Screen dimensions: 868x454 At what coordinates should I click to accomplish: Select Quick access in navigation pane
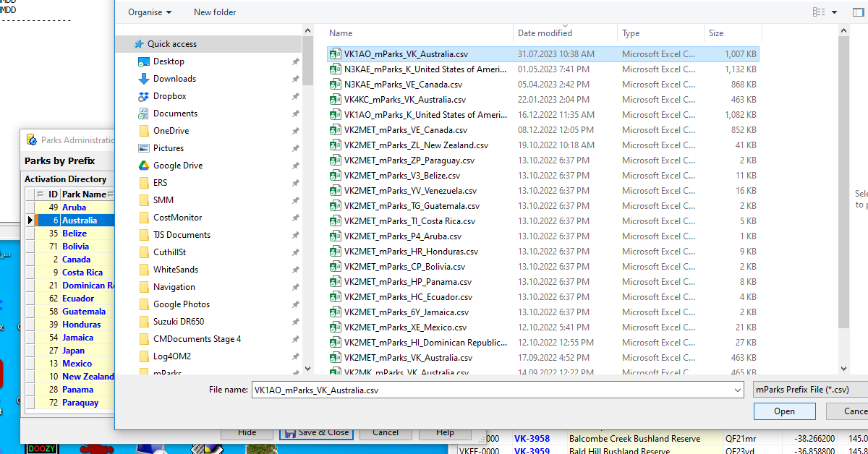click(x=171, y=44)
